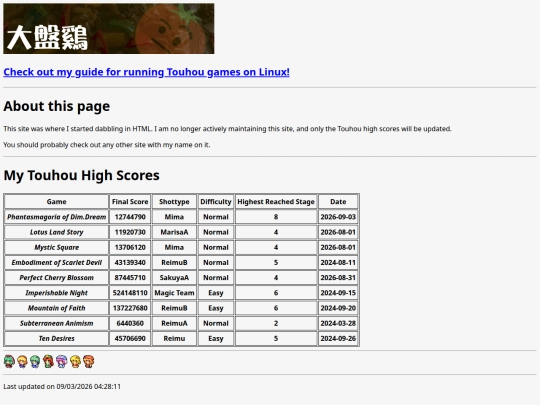Click date 2026-08-31 cell
This screenshot has width=540, height=405.
pyautogui.click(x=338, y=278)
